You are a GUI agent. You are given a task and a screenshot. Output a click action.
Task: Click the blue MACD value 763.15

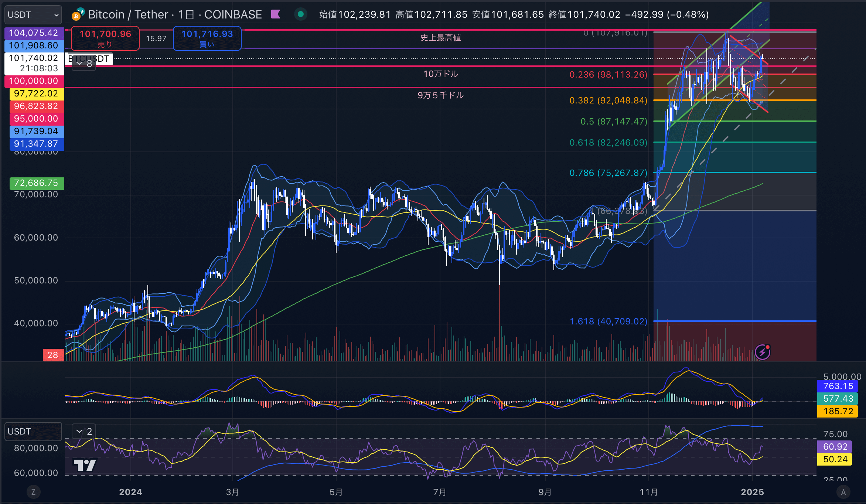(838, 386)
